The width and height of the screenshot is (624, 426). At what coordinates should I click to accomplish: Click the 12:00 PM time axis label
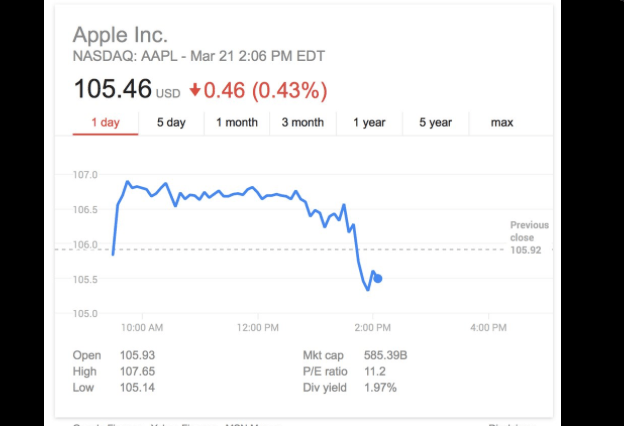(x=257, y=328)
